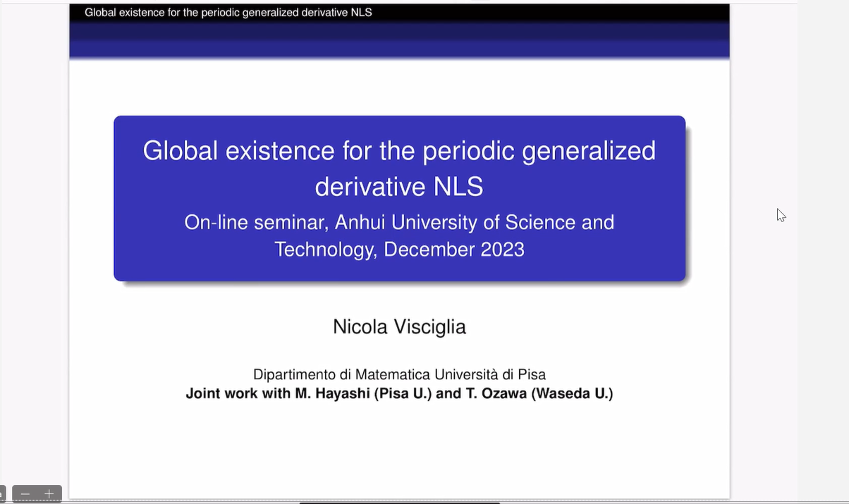Click the "Dipartimento di Matematica" text

click(x=342, y=374)
